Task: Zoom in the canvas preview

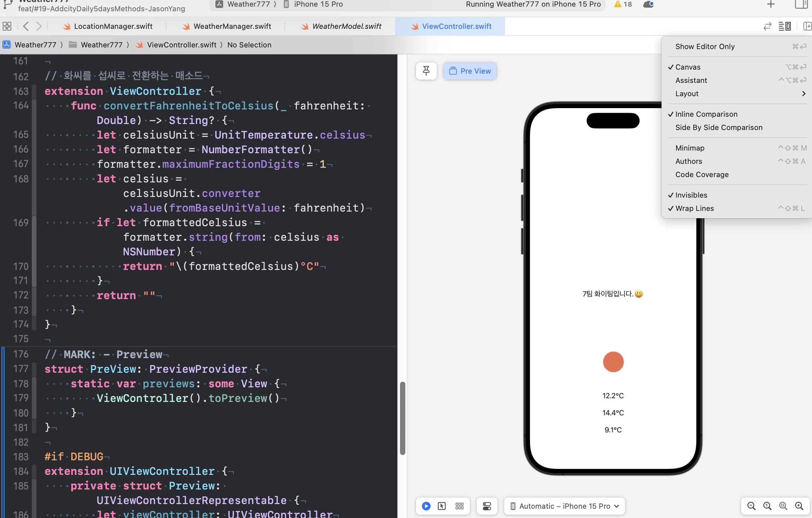Action: (799, 505)
